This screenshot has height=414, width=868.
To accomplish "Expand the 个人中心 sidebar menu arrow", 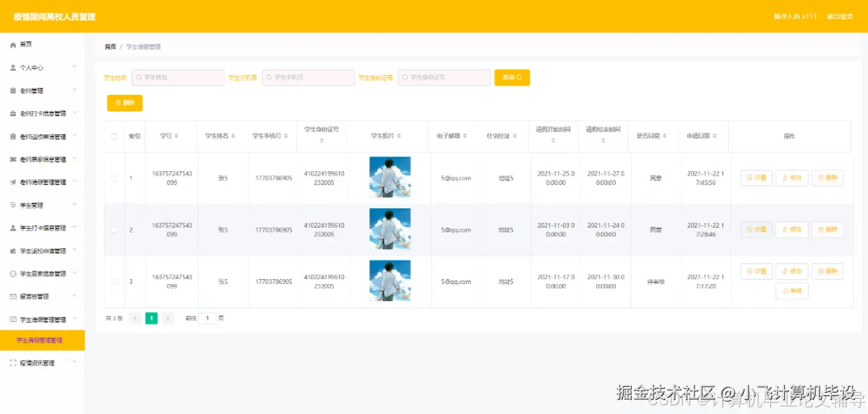I will (74, 67).
